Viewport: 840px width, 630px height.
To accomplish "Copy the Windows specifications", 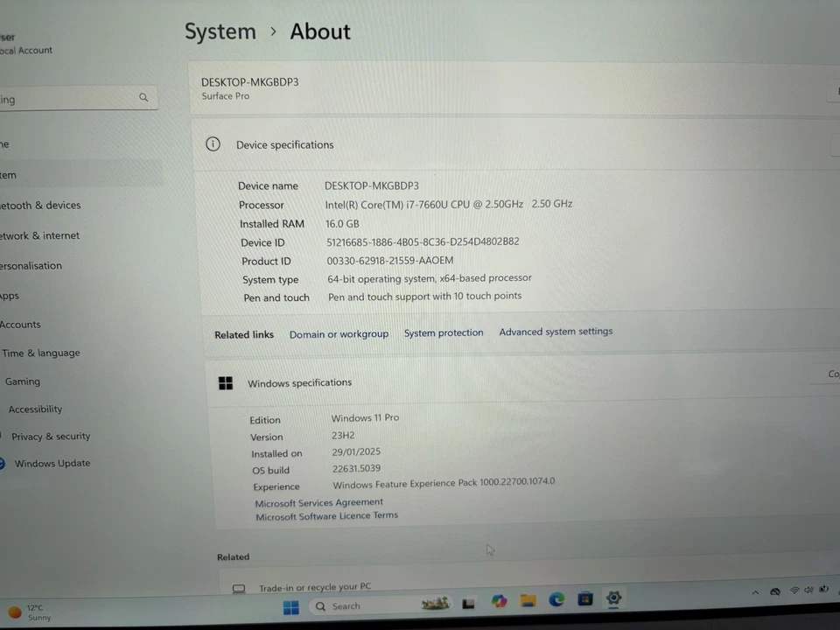I will tap(832, 374).
